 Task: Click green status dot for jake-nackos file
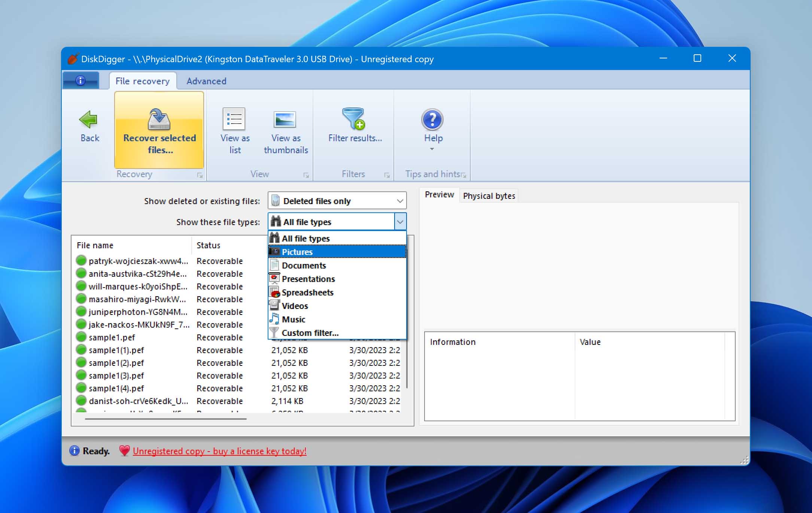[81, 324]
